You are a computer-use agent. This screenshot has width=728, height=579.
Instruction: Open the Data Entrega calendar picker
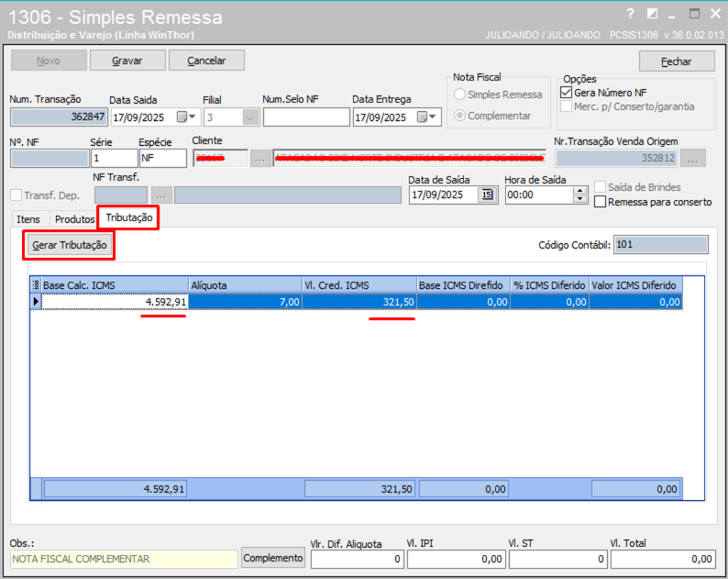[427, 117]
